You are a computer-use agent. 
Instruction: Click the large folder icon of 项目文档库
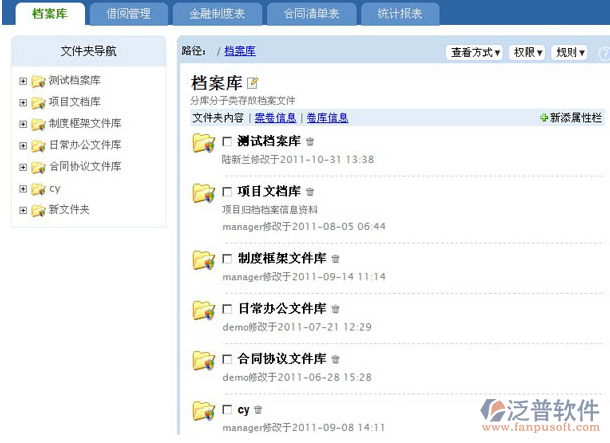tap(203, 193)
